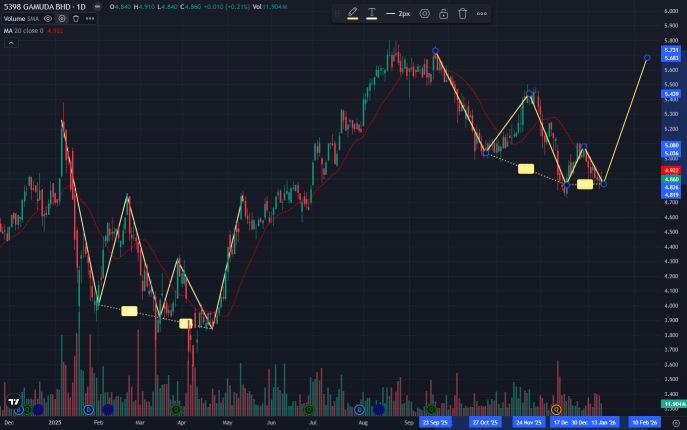Open time axis settings gear
687x430 pixels.
click(x=676, y=423)
